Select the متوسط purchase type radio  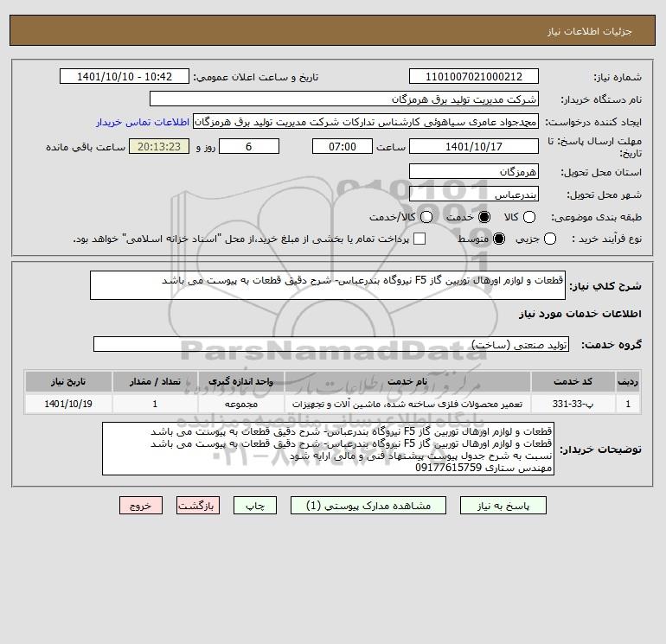pyautogui.click(x=499, y=239)
